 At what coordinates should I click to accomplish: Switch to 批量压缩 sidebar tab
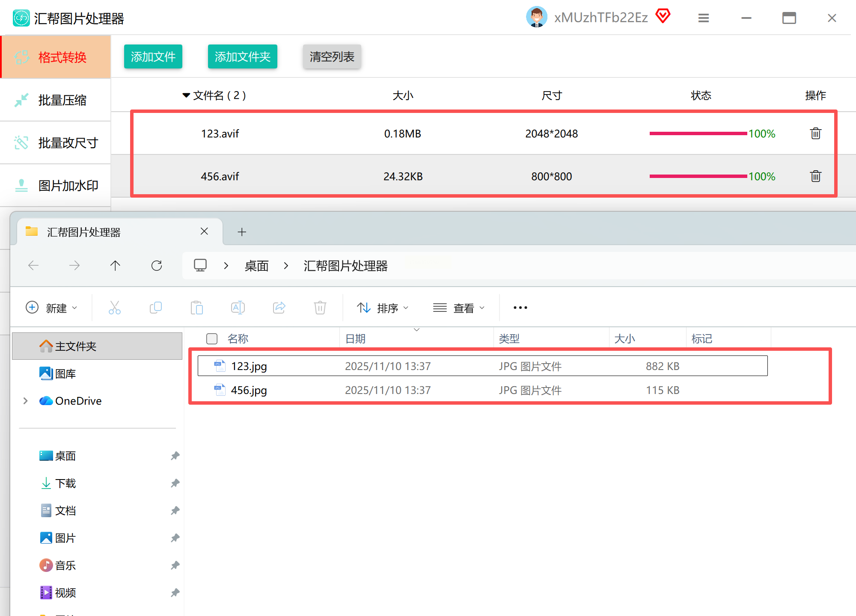pyautogui.click(x=56, y=100)
